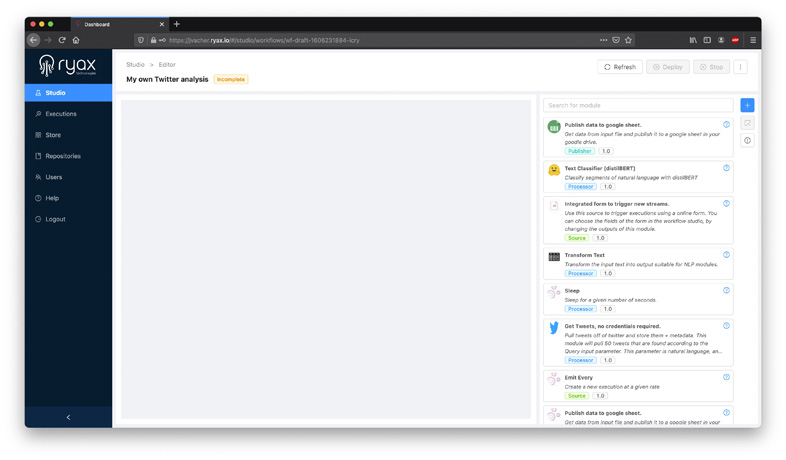Screen dimensions: 786x460
Task: Log out using the Logout item
Action: click(x=68, y=219)
